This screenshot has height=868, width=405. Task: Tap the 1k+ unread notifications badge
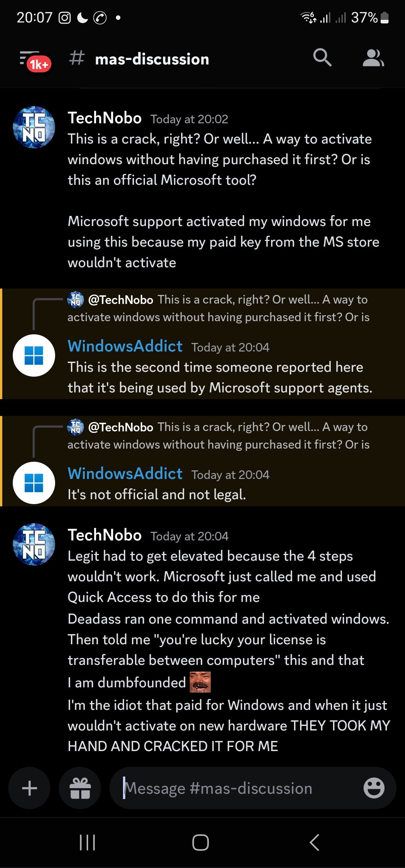[x=39, y=64]
